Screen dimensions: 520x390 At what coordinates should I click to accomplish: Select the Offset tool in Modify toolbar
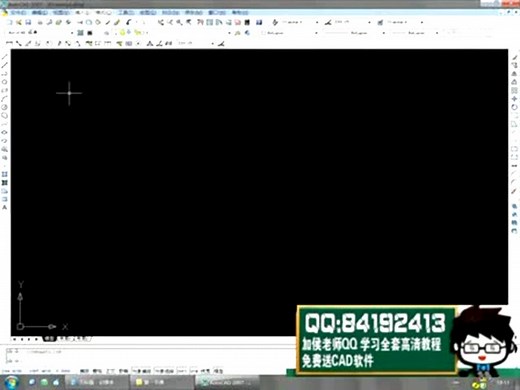coord(515,82)
